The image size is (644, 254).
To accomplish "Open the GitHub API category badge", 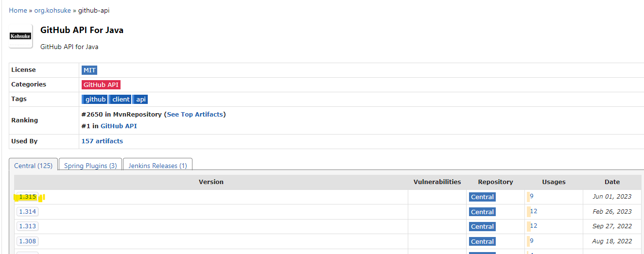I will click(101, 85).
